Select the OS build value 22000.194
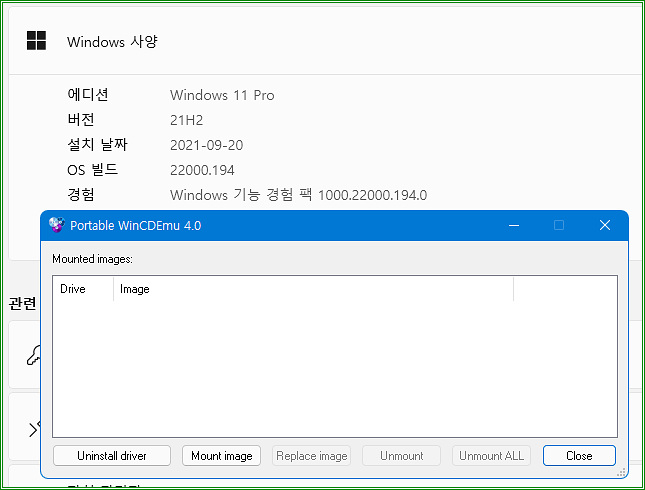Screen dimensions: 645x490 click(x=202, y=170)
